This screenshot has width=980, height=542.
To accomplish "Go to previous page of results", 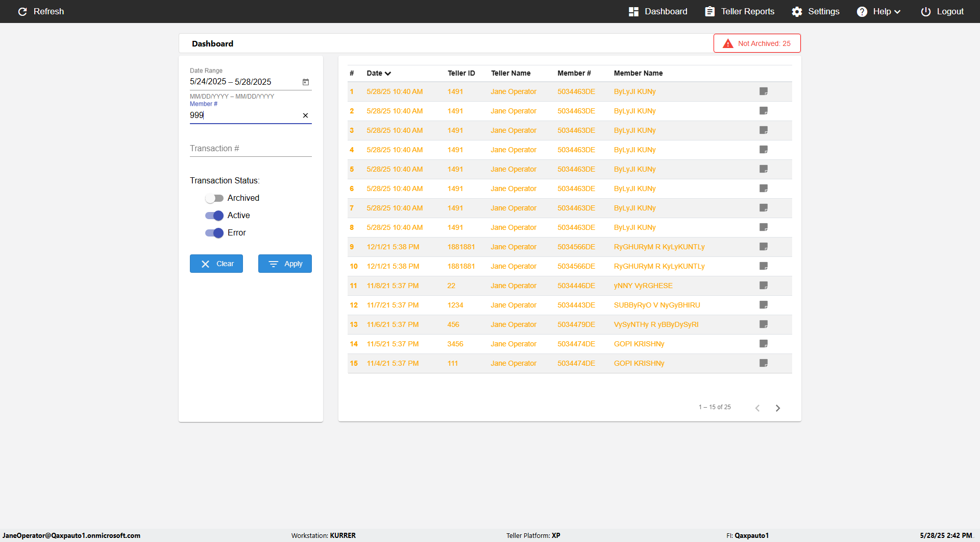I will click(x=757, y=408).
